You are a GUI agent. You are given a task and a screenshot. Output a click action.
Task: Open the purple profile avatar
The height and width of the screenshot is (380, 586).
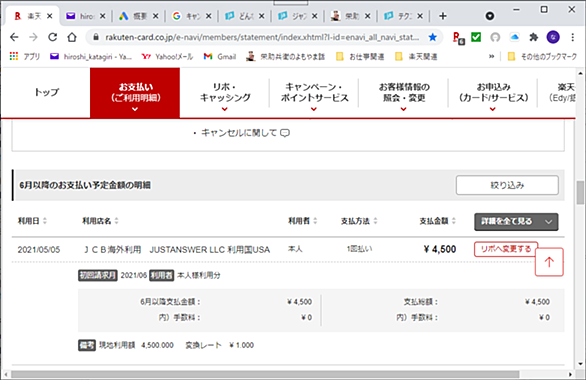click(553, 37)
